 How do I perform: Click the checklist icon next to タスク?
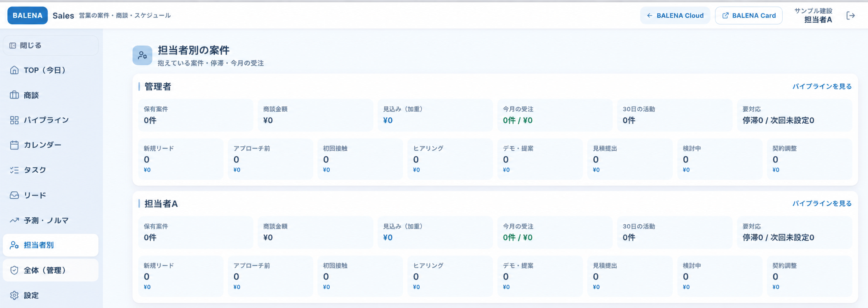tap(14, 170)
